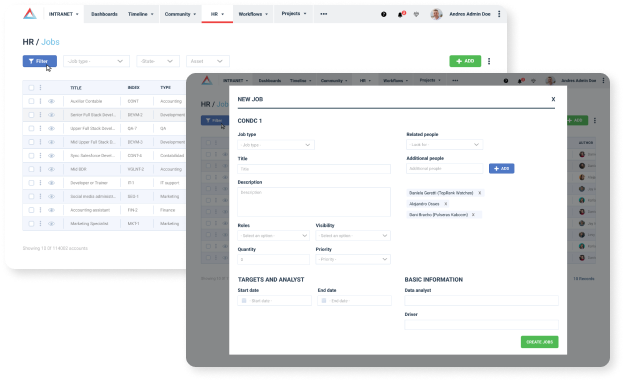Close the New Job dialog

click(x=553, y=99)
